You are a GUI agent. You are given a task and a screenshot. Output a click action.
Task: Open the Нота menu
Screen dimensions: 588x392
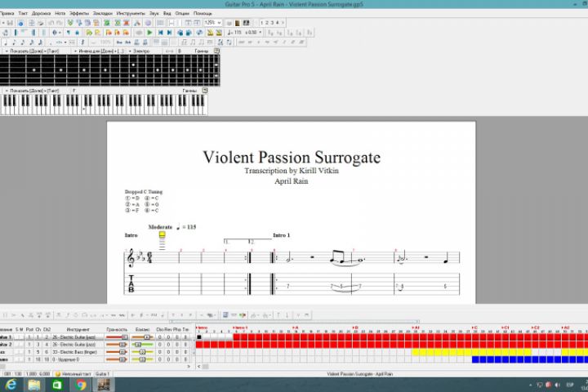point(60,13)
